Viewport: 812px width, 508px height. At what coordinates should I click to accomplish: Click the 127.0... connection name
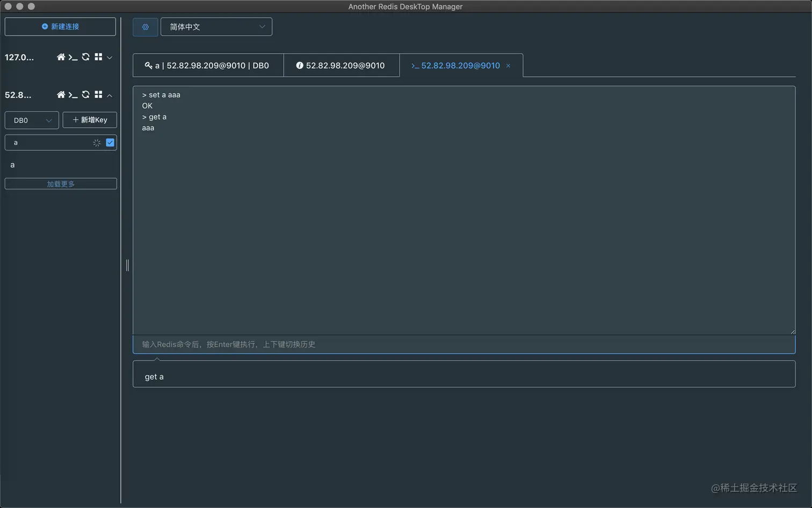[x=19, y=57]
